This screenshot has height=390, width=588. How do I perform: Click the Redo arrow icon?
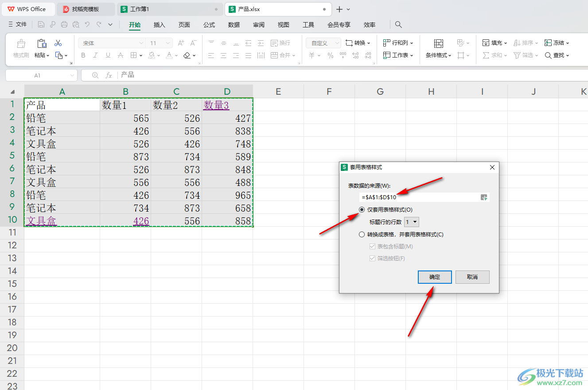pos(99,25)
